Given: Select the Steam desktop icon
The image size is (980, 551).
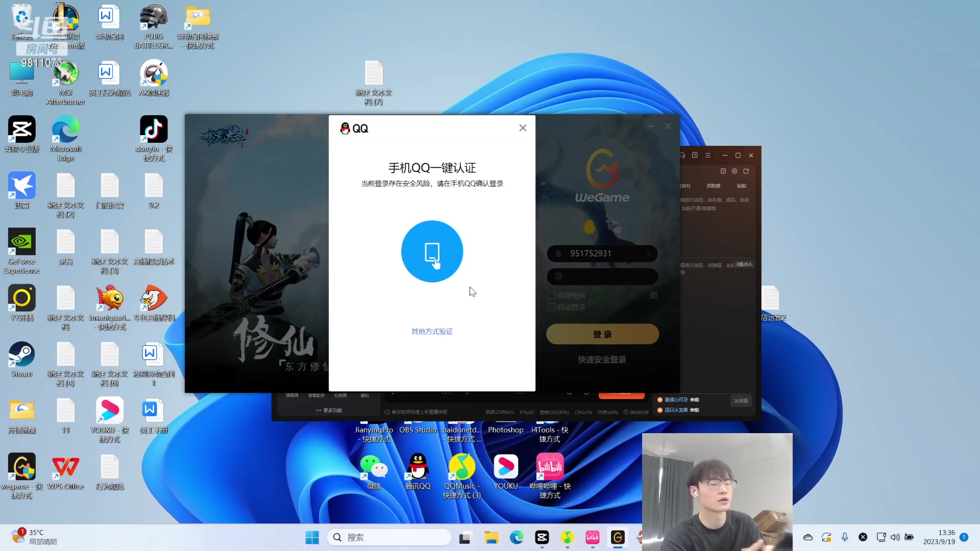Looking at the screenshot, I should pyautogui.click(x=21, y=360).
